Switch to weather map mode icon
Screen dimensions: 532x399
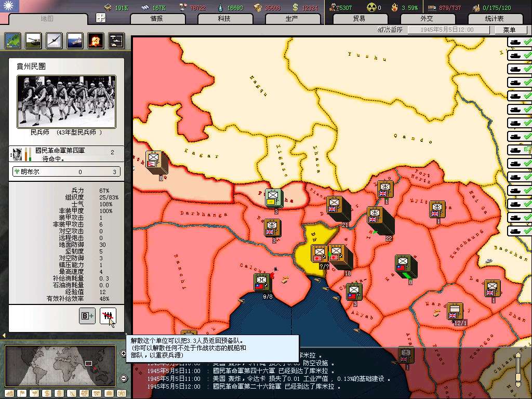tap(34, 394)
